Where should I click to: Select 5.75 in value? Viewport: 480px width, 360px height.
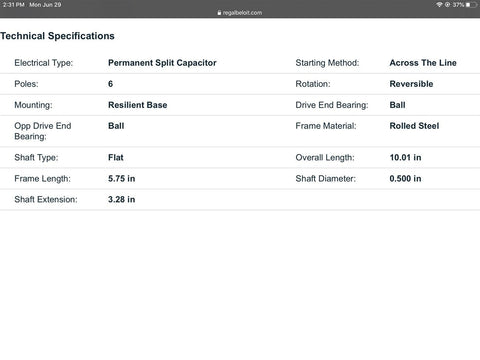tap(121, 179)
